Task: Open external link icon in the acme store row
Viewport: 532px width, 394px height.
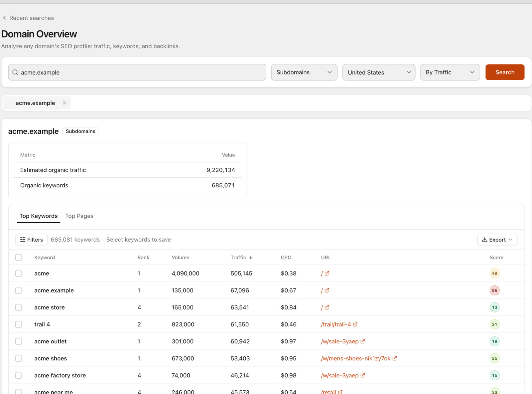Action: point(327,307)
